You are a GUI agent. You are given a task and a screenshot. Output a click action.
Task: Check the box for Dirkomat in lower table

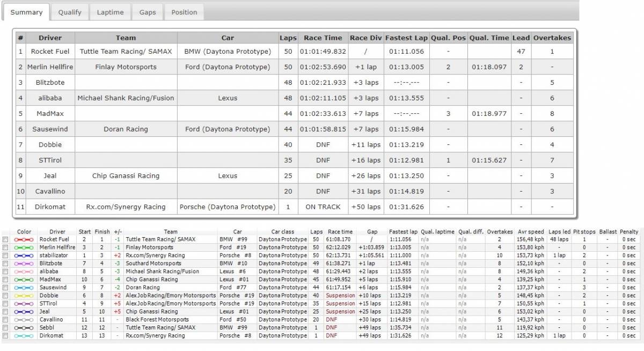pyautogui.click(x=5, y=336)
